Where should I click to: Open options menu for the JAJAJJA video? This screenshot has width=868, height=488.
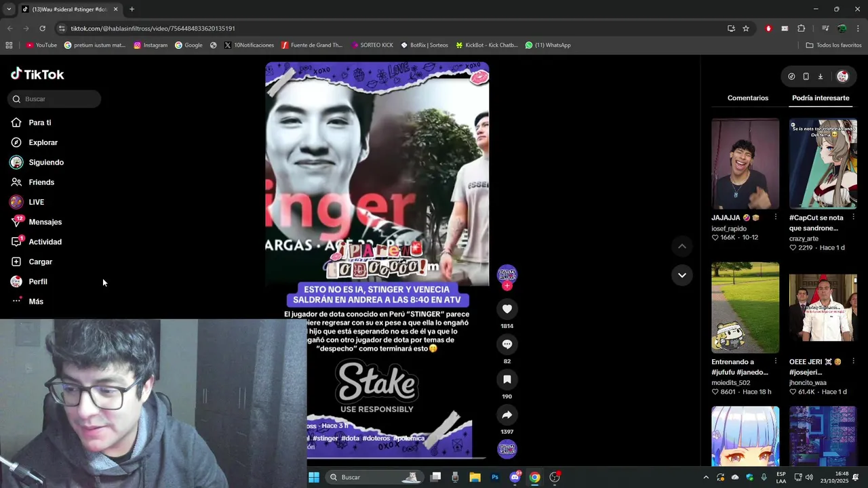point(775,218)
